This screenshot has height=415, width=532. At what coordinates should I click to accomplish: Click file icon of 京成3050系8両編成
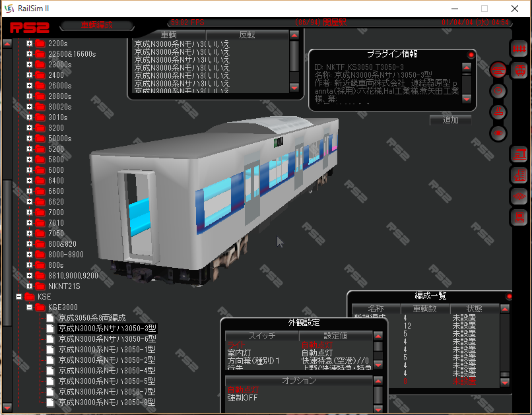coord(50,318)
